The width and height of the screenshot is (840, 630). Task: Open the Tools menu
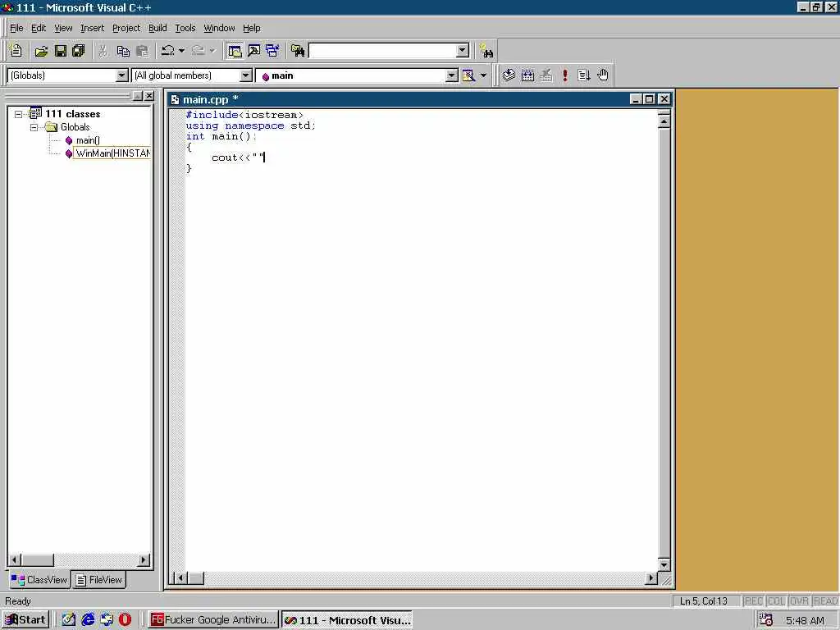pyautogui.click(x=185, y=28)
